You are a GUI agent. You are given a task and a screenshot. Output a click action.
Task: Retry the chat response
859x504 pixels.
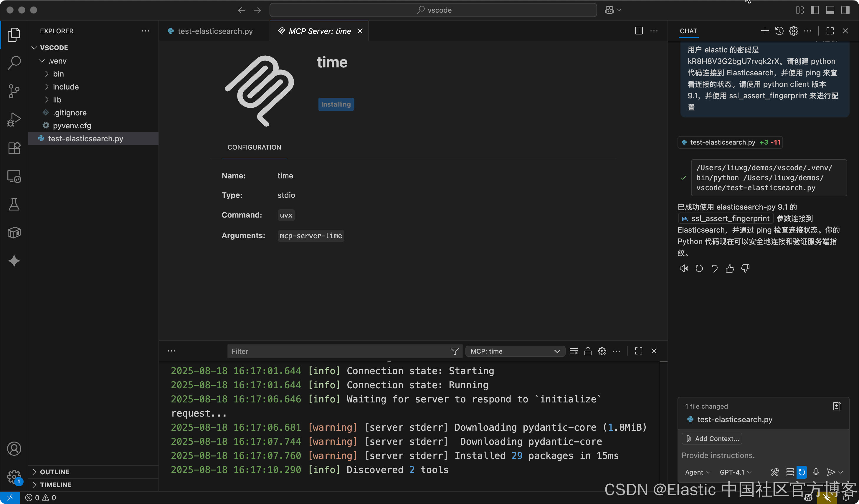(699, 268)
